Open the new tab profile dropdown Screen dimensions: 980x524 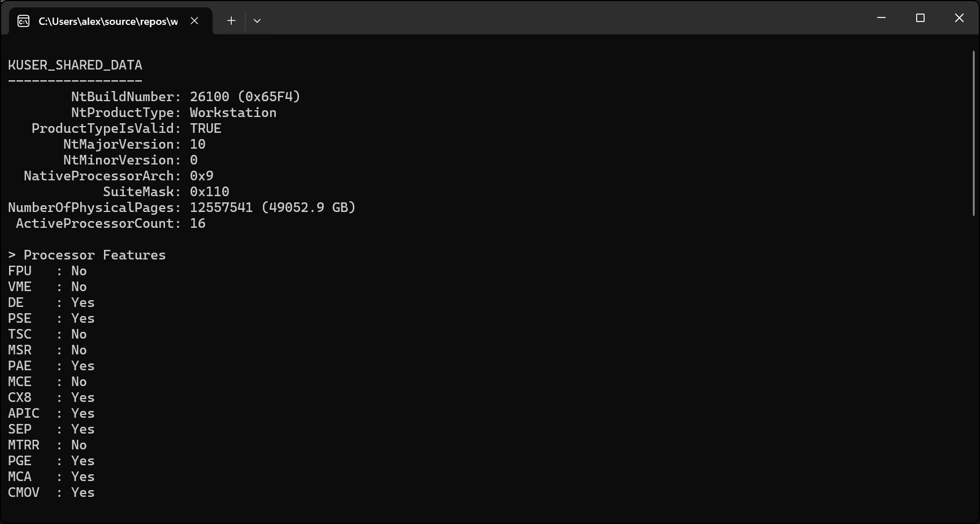click(257, 21)
